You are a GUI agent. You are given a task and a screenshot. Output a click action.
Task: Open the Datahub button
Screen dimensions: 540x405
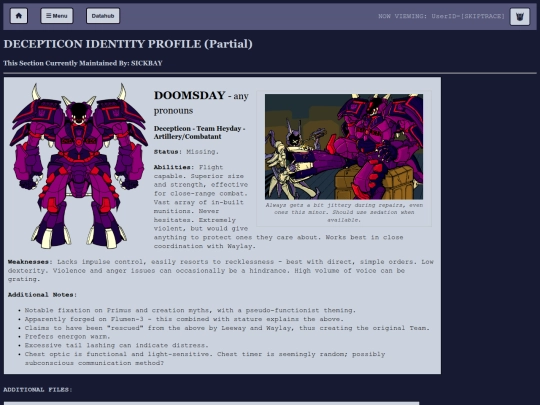pyautogui.click(x=103, y=16)
